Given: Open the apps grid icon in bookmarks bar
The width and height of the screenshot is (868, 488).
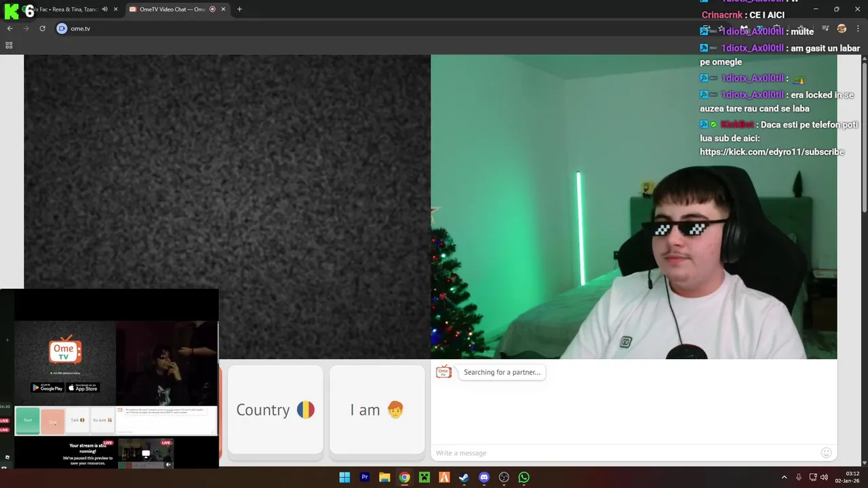Looking at the screenshot, I should pyautogui.click(x=9, y=45).
